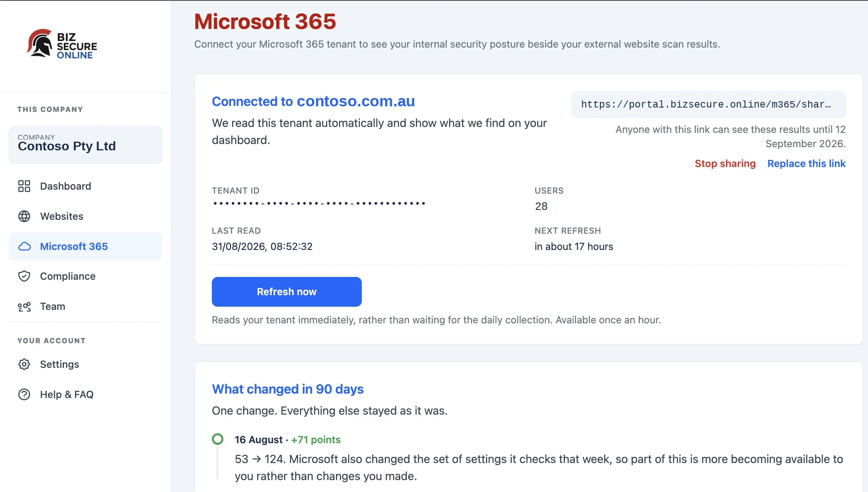Click 'Anyone with this link' sharing note
This screenshot has height=492, width=868.
(x=730, y=136)
